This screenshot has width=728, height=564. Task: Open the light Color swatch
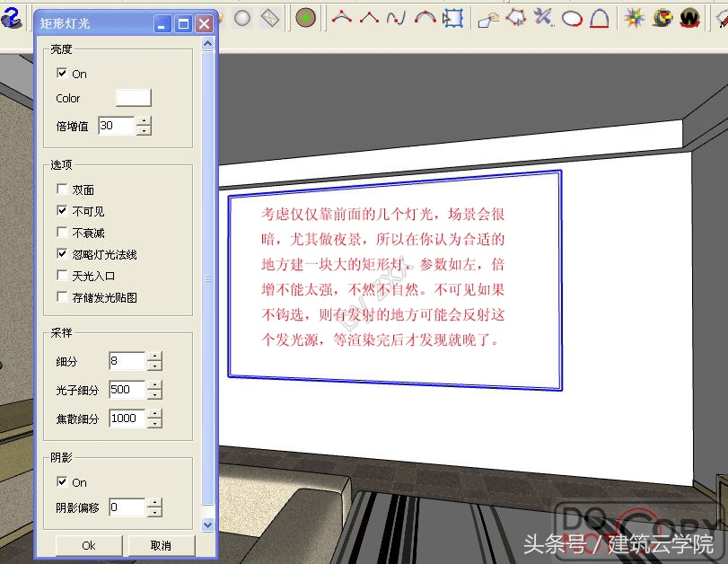tap(133, 97)
